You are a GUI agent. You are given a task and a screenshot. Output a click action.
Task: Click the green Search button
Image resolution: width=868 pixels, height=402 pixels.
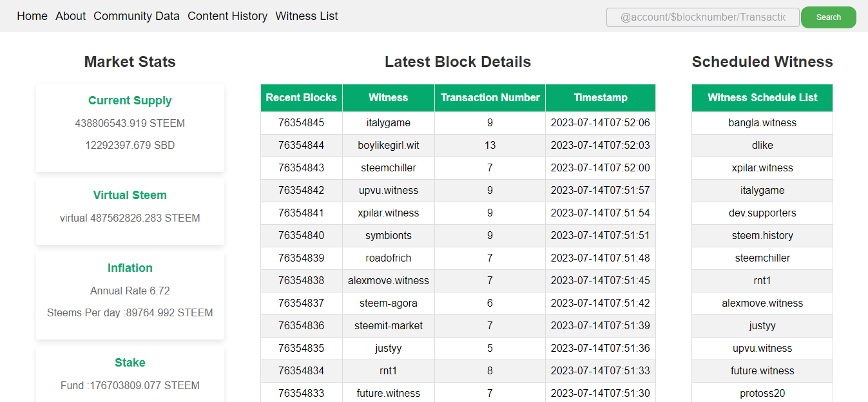[829, 17]
